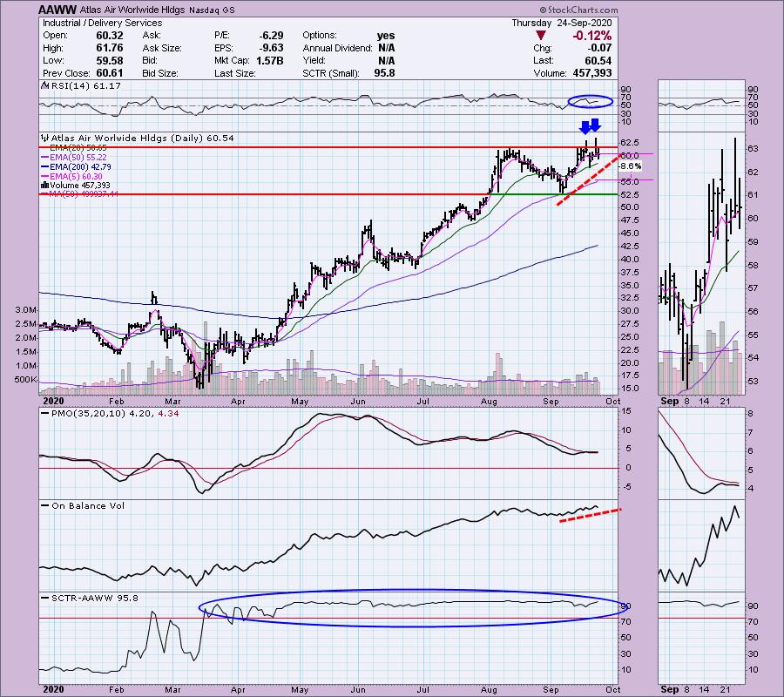Viewport: 784px width, 697px height.
Task: Click the 63 price label in the zoomed side panel
Action: [753, 148]
